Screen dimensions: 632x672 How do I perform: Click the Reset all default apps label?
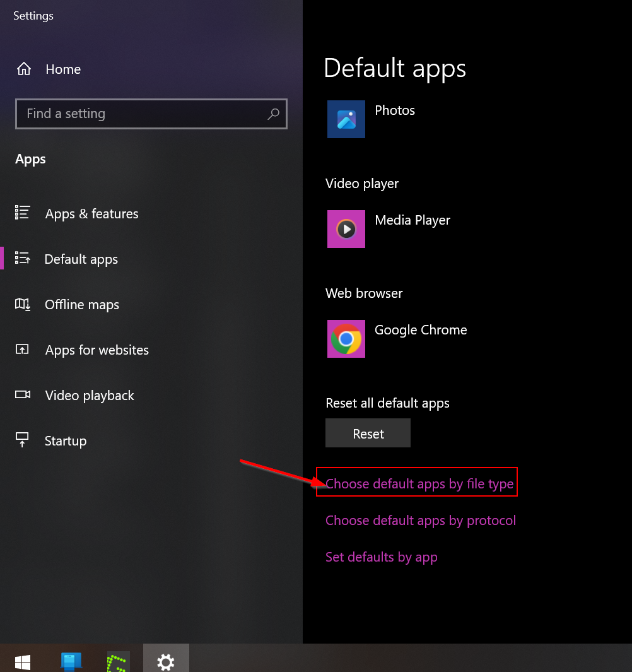(x=388, y=403)
